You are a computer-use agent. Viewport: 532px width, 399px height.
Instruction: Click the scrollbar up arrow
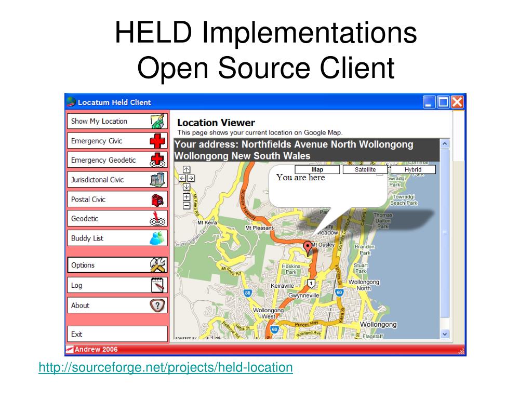click(445, 144)
